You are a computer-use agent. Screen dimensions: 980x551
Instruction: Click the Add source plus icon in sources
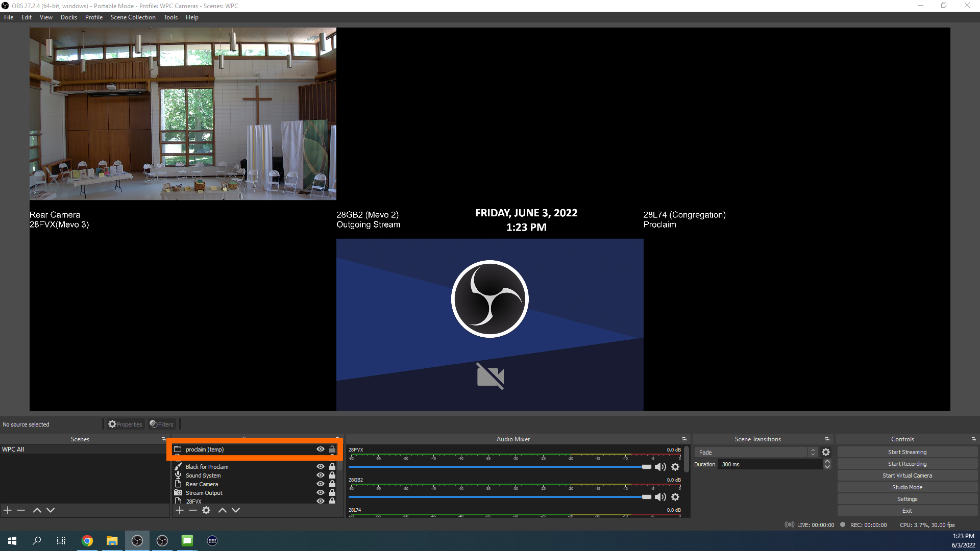(180, 510)
